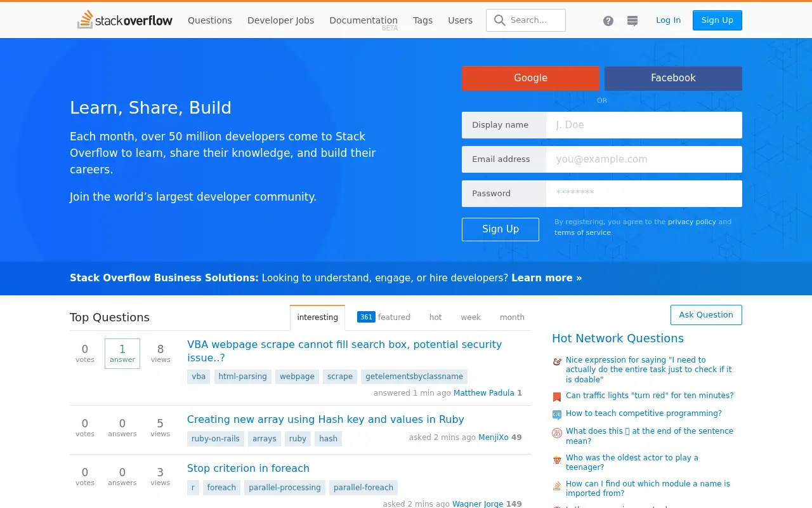Open 'Creating new array using Hash key' question
812x508 pixels.
tap(325, 420)
